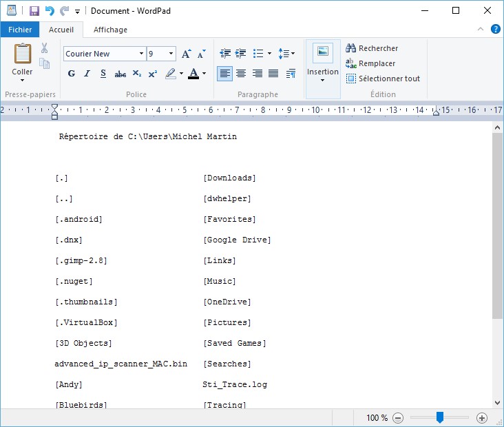Image resolution: width=504 pixels, height=427 pixels.
Task: Enable center text alignment
Action: point(241,74)
